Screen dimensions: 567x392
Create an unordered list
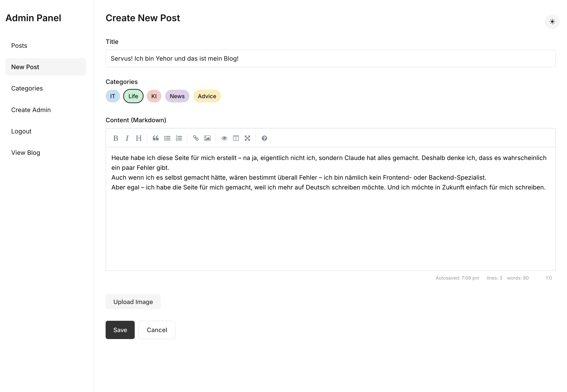coord(167,138)
